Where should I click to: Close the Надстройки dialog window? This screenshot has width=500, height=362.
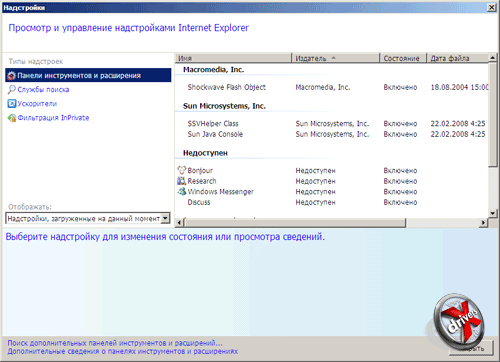[x=492, y=7]
